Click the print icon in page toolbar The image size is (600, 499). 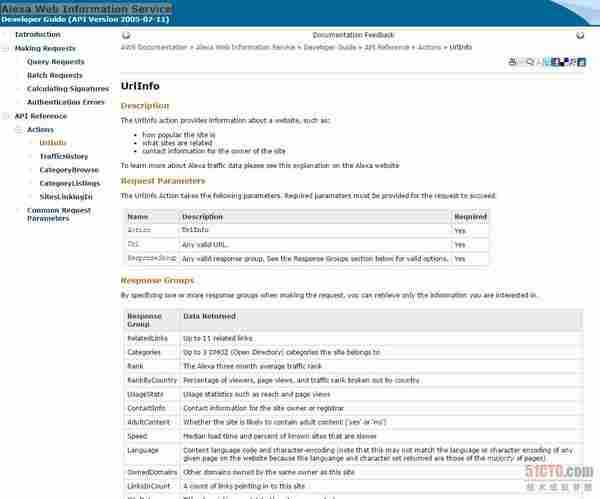pos(514,62)
